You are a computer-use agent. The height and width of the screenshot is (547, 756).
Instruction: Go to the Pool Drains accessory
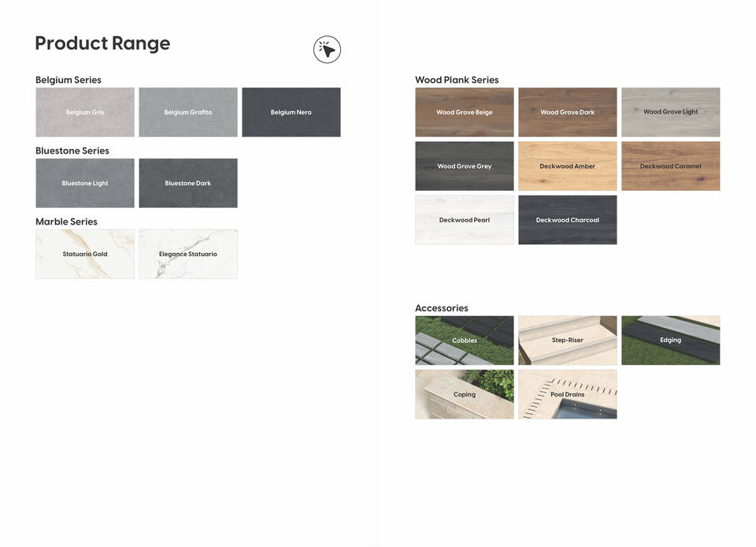pos(568,394)
